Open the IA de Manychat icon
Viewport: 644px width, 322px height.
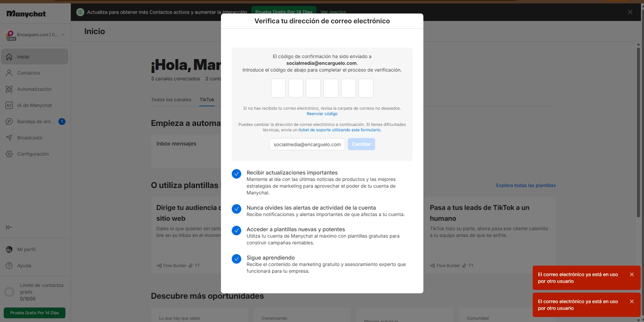[9, 105]
